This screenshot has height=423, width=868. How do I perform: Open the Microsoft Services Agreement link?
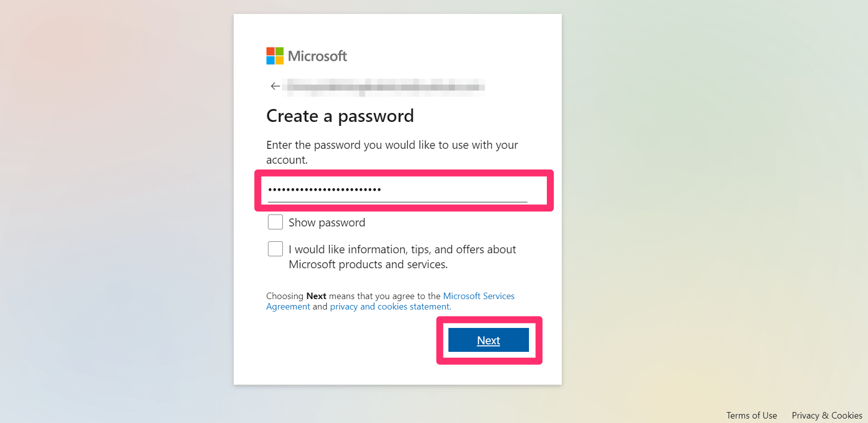(x=390, y=301)
